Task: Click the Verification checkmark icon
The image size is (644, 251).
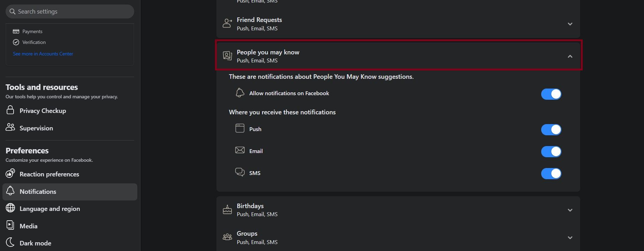Action: pyautogui.click(x=16, y=42)
